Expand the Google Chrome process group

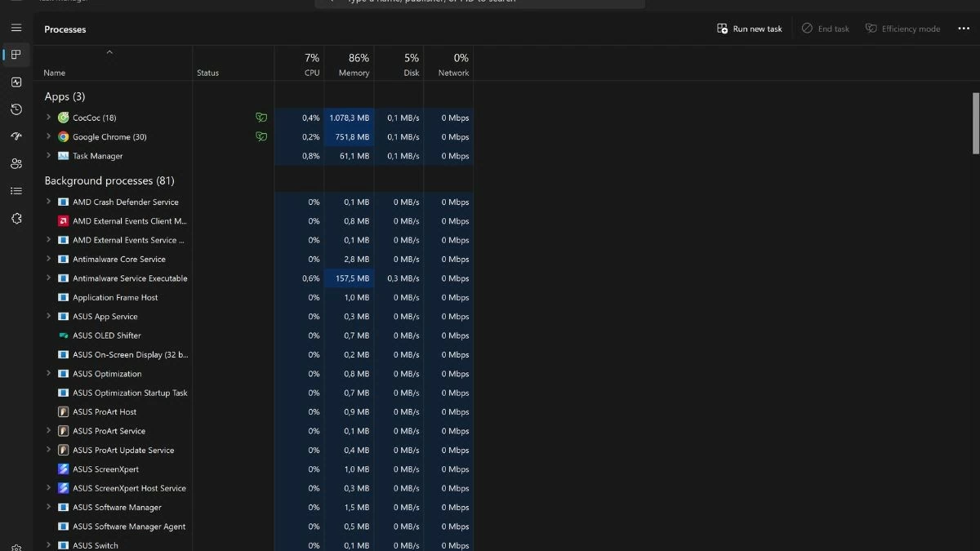point(49,137)
